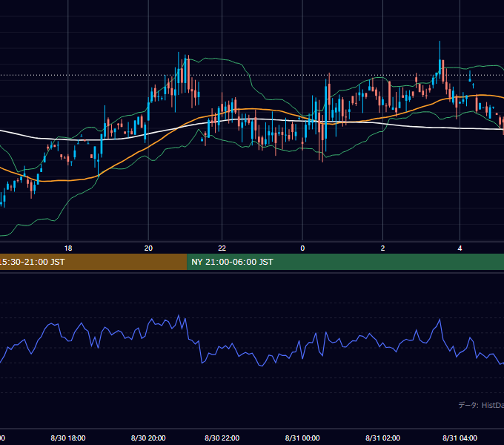Click the 22 hour axis label
504x445 pixels.
[x=222, y=248]
